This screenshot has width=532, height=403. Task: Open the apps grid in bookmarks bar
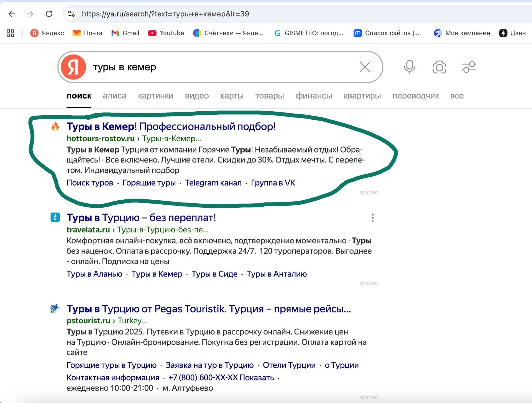(11, 33)
